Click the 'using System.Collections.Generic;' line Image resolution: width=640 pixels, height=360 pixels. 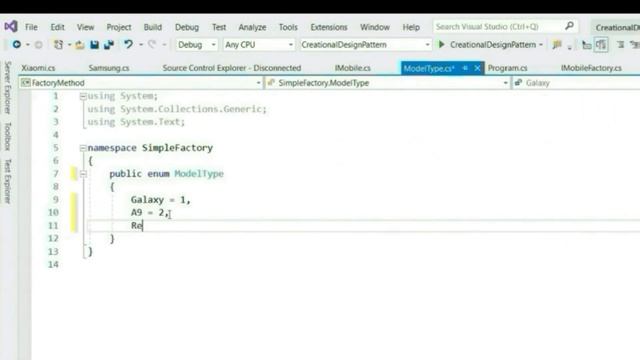click(177, 109)
